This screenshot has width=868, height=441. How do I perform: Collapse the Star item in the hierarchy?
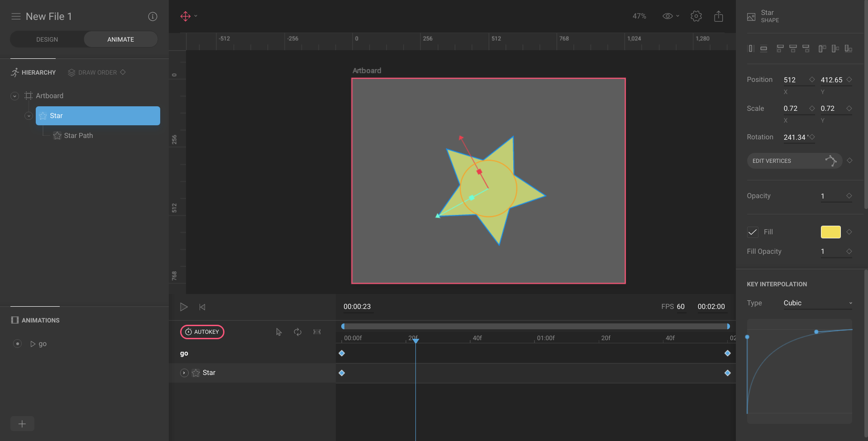pyautogui.click(x=28, y=116)
